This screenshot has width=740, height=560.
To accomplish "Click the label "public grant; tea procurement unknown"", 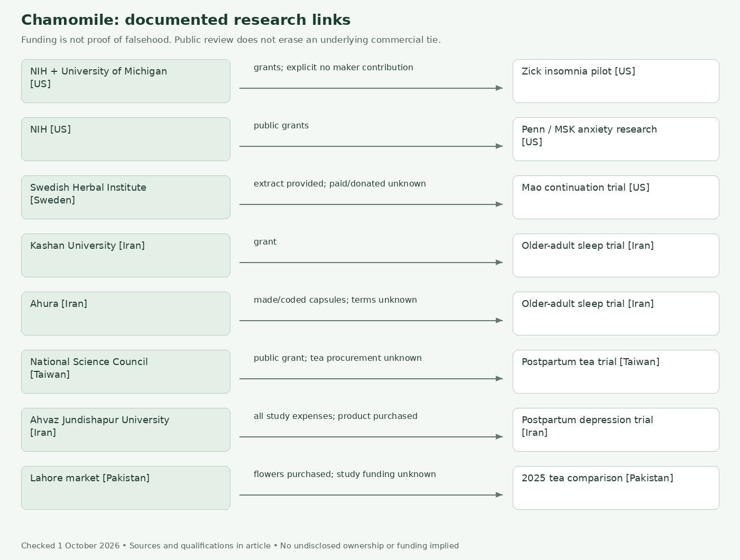I will (338, 358).
